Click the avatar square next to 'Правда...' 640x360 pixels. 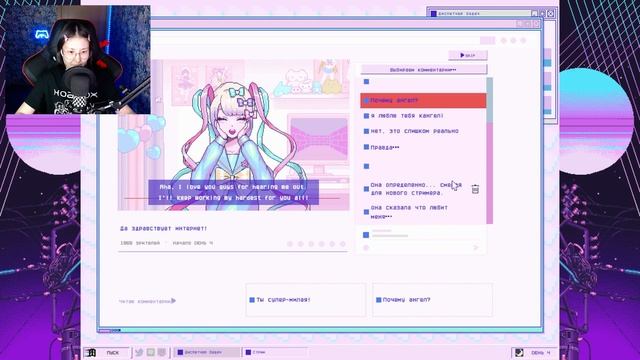(366, 147)
